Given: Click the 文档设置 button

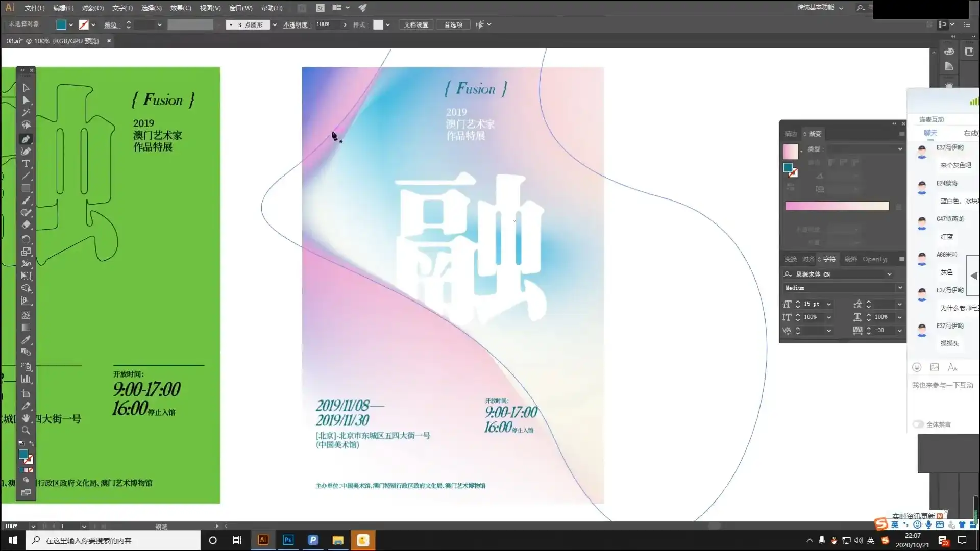Looking at the screenshot, I should point(415,24).
